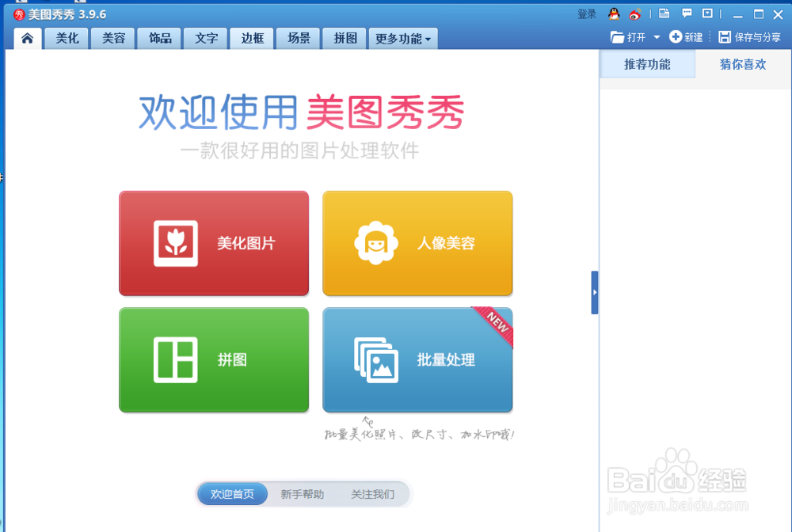Select the 边框 tab

[252, 38]
